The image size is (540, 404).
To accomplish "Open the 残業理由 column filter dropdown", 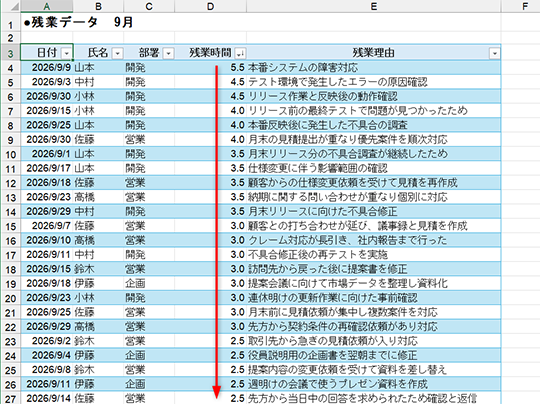I will [x=495, y=53].
